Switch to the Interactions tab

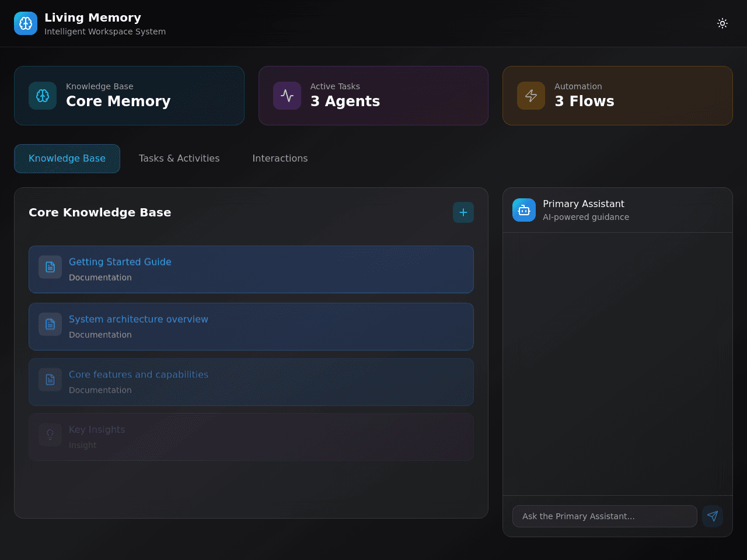(x=280, y=159)
